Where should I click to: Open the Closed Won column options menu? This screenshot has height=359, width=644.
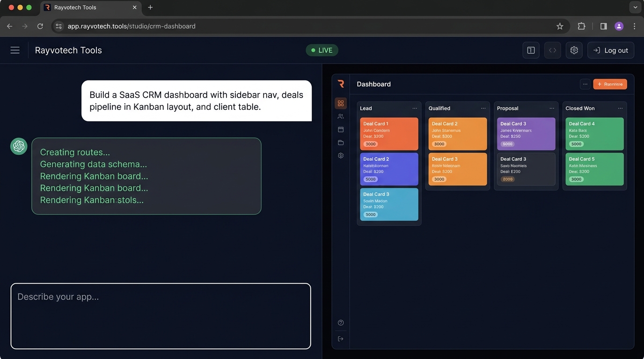click(620, 108)
